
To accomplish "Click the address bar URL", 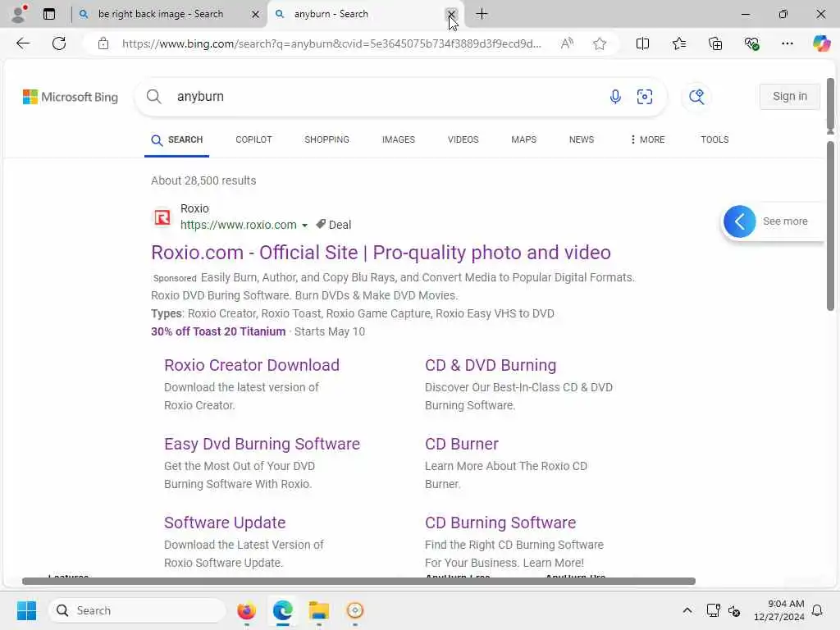I will 331,43.
